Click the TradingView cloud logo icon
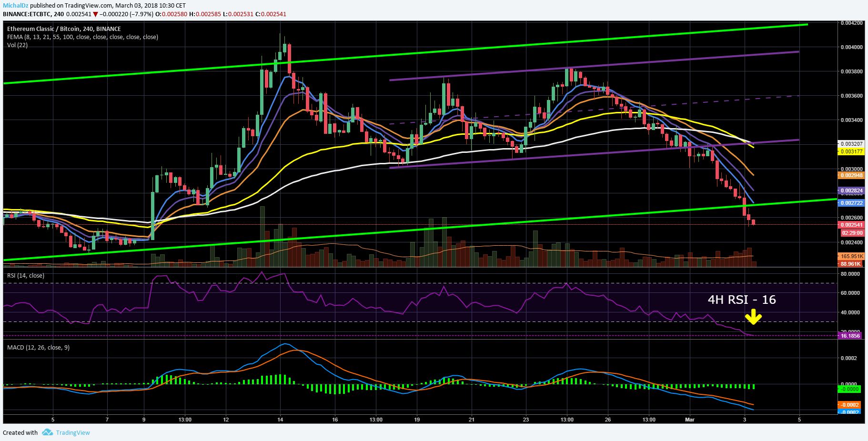 click(47, 432)
